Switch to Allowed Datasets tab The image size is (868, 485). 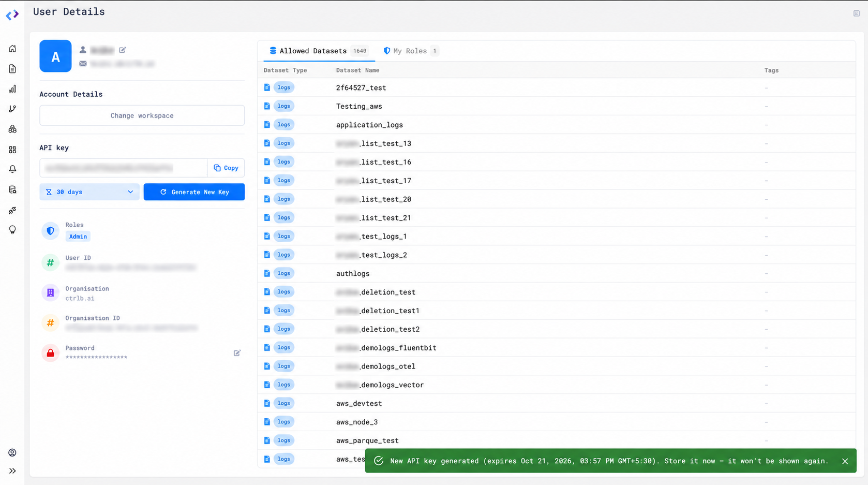click(x=318, y=51)
